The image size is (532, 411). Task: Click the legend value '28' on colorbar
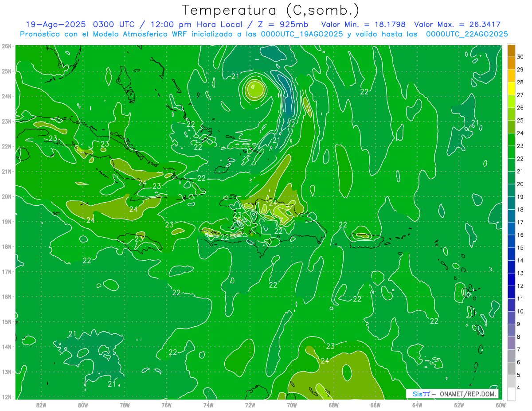pos(520,82)
